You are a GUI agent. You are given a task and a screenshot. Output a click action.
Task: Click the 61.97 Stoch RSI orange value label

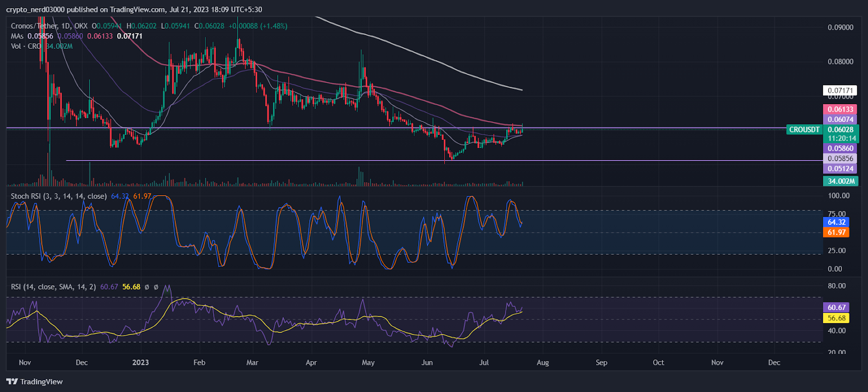point(836,233)
